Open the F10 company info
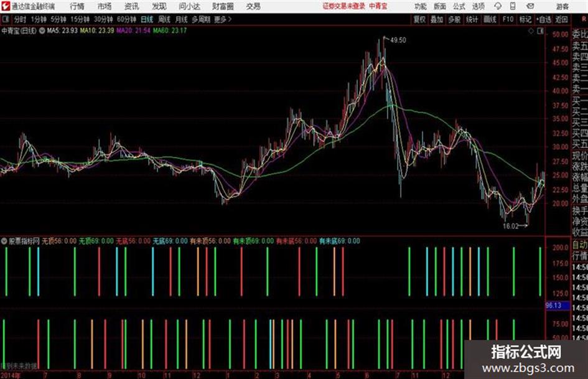 click(508, 19)
